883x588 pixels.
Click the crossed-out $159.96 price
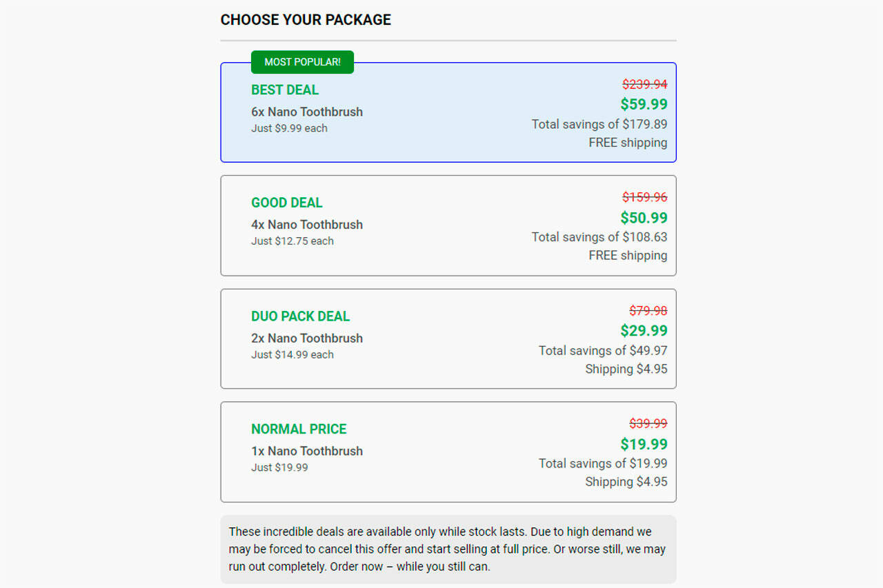tap(644, 197)
